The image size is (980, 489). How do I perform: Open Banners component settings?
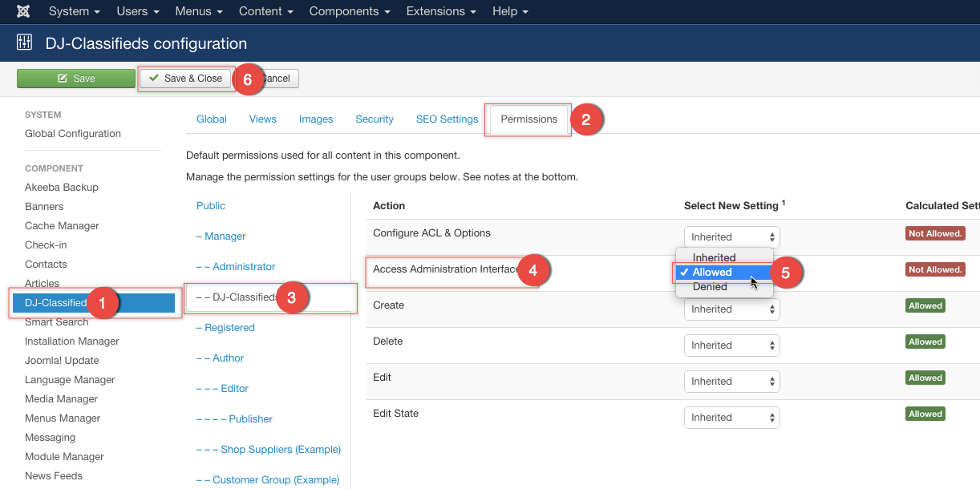click(x=44, y=207)
